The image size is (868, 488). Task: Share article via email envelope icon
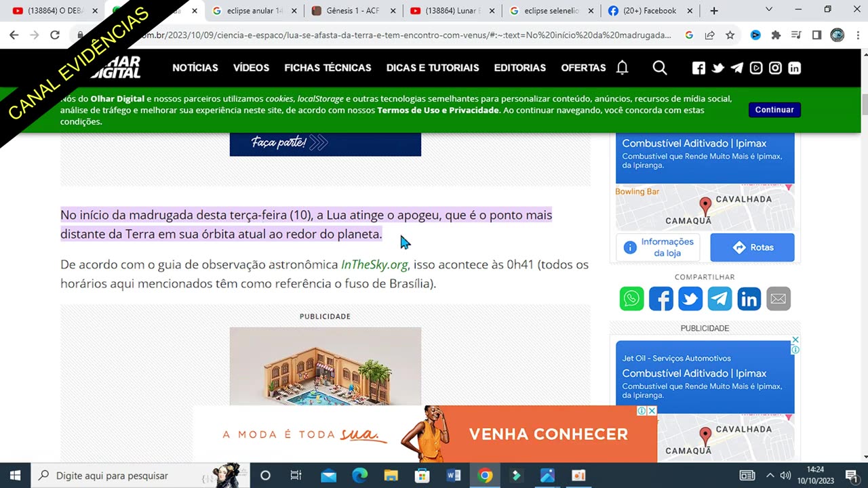point(778,298)
